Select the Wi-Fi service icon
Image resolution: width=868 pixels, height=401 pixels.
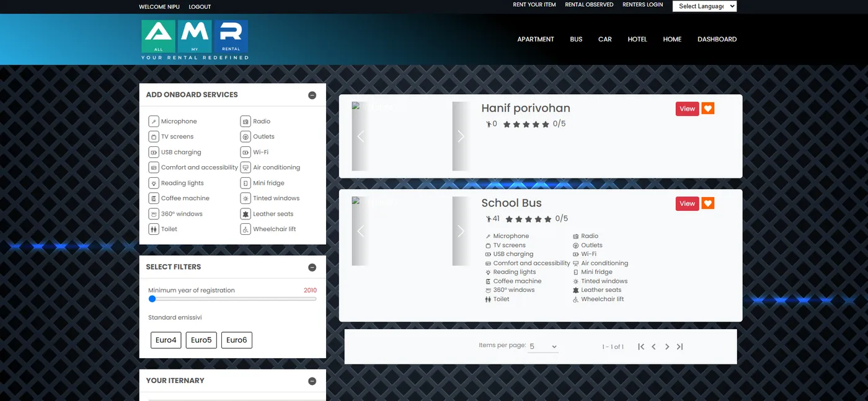(x=246, y=152)
